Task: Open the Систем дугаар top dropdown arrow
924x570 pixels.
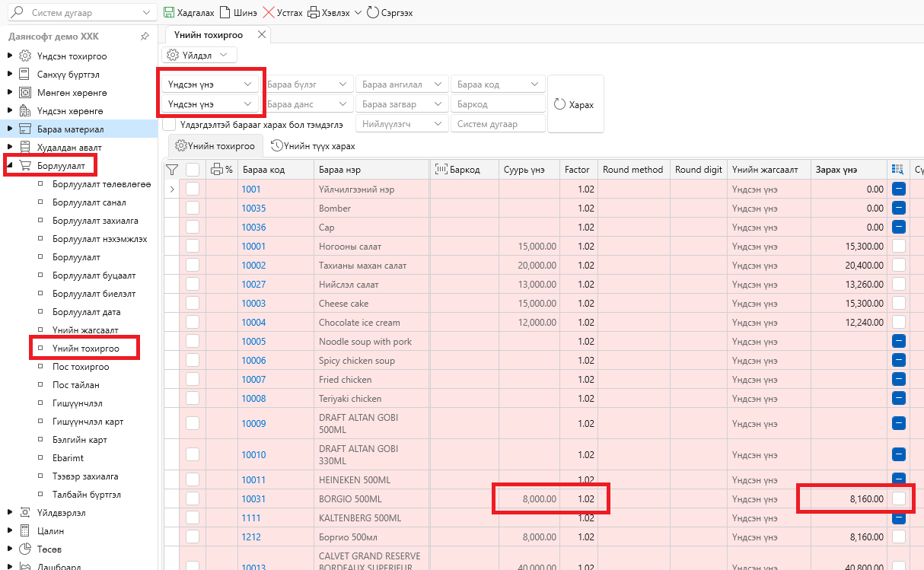Action: click(x=146, y=13)
